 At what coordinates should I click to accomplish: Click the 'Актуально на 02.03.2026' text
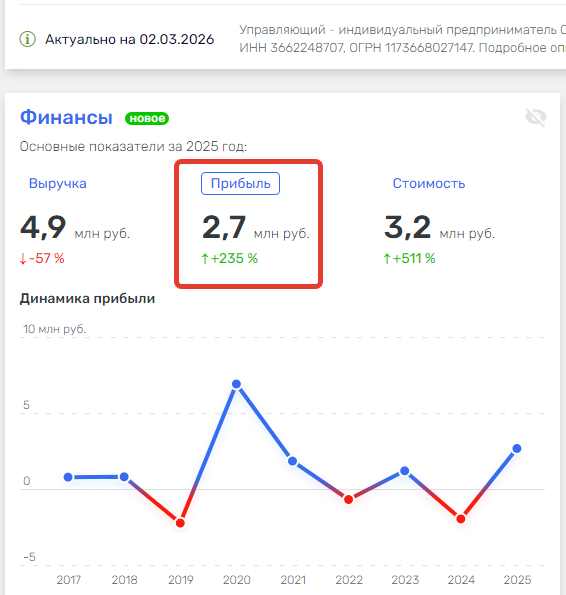130,39
